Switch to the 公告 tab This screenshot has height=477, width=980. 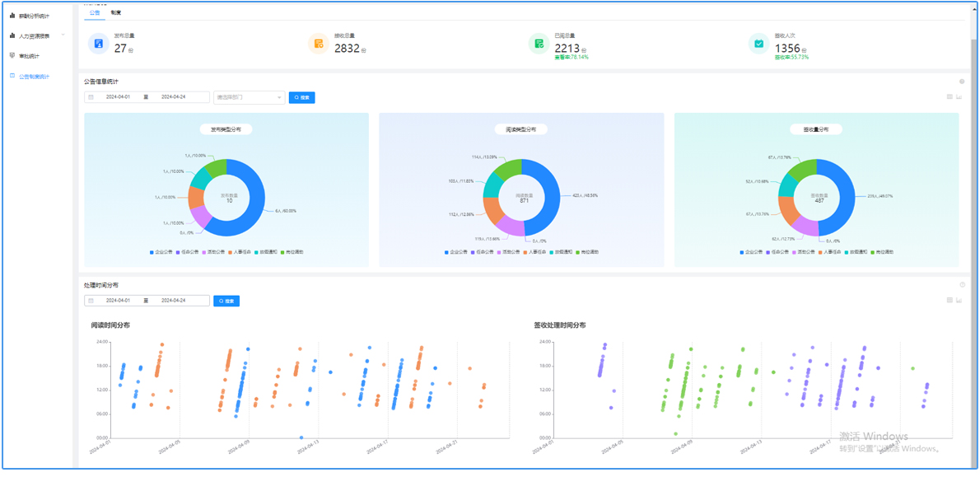94,12
